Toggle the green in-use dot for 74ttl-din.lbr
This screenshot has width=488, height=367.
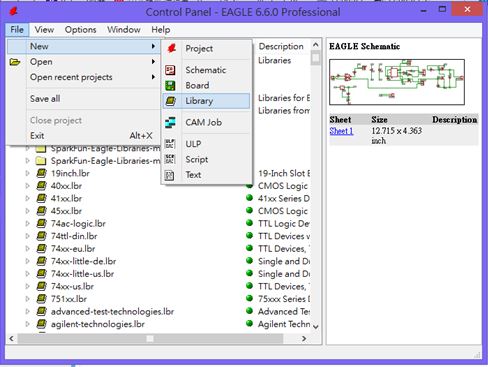(249, 235)
